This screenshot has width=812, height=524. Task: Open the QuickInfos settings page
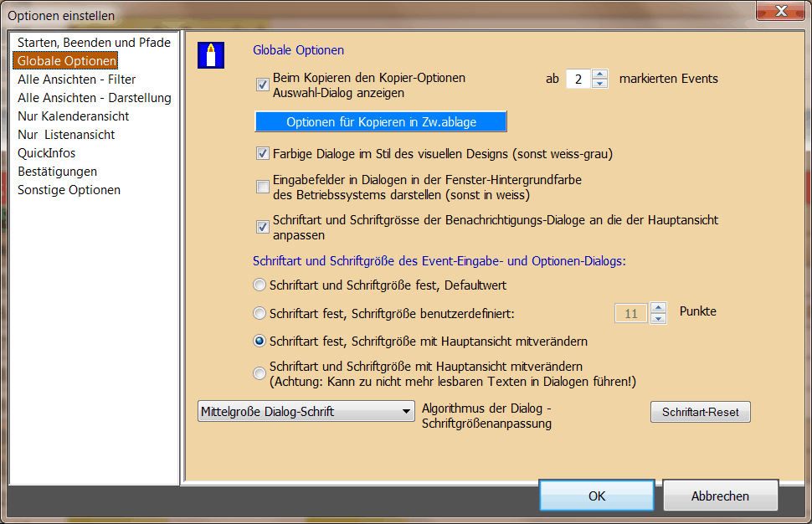(47, 153)
